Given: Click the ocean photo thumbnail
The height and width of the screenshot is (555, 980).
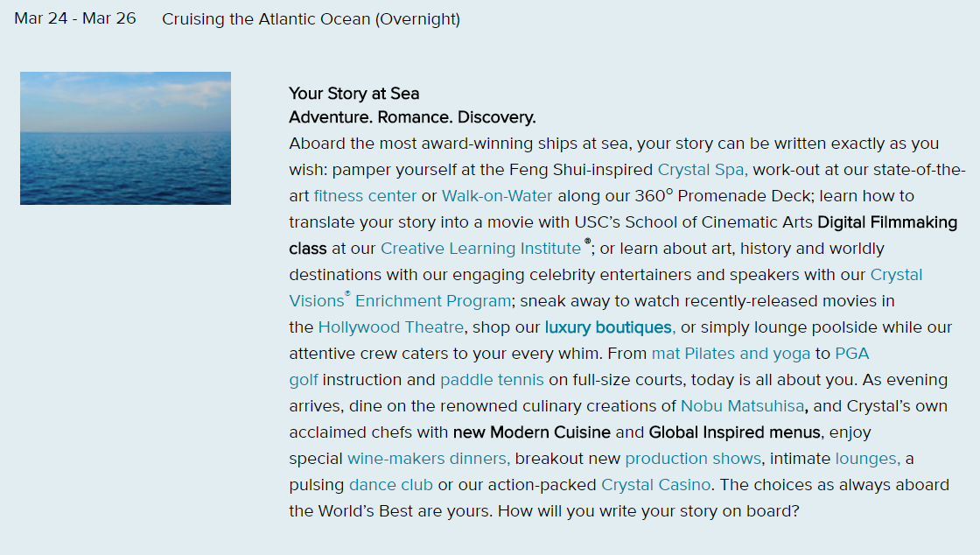Looking at the screenshot, I should tap(126, 138).
